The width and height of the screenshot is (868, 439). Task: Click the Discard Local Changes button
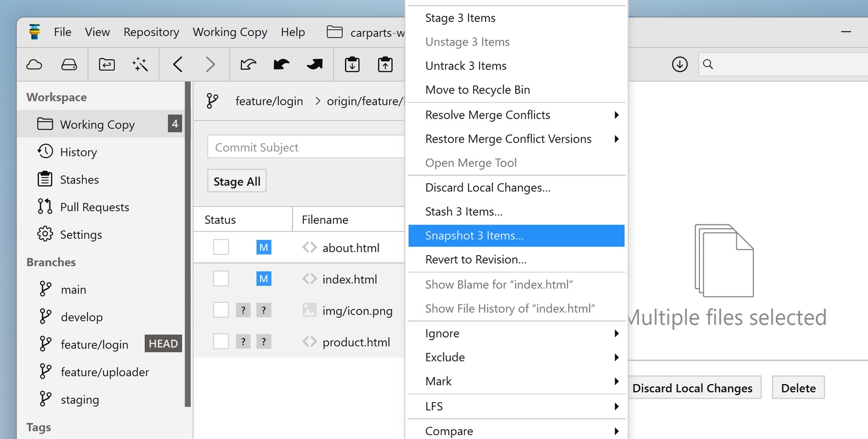pos(692,388)
